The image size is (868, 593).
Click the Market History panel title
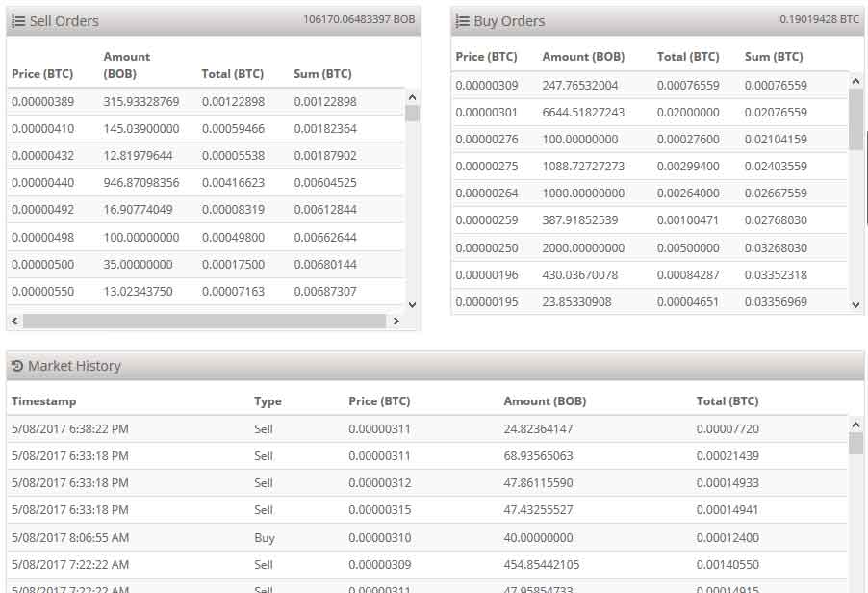point(74,366)
